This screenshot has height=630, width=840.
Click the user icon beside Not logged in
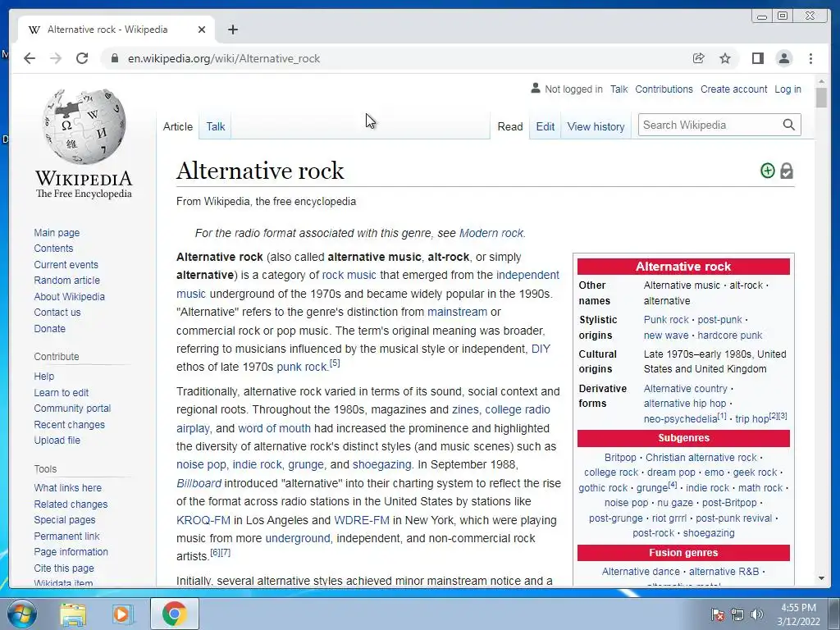tap(535, 88)
